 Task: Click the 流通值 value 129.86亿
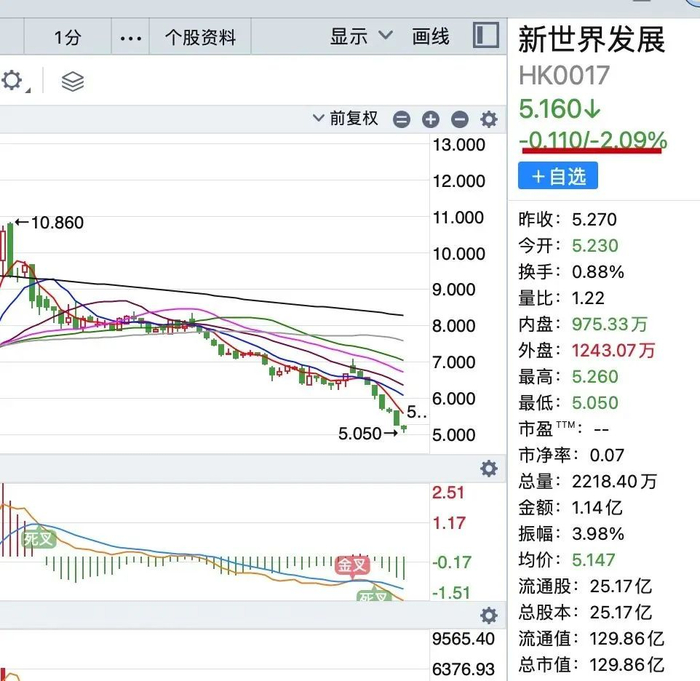627,639
